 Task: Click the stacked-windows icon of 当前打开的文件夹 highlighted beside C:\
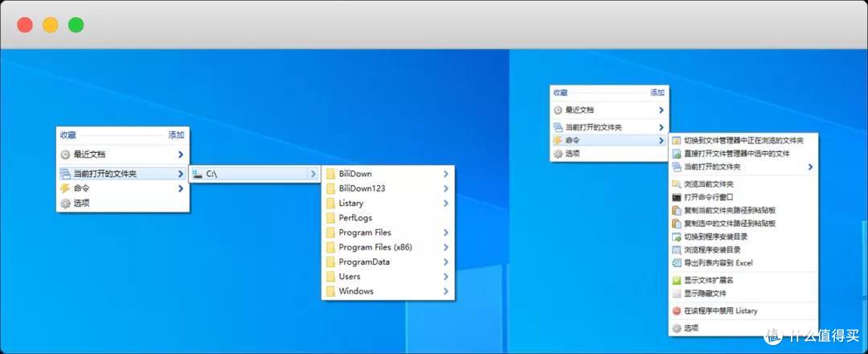65,174
